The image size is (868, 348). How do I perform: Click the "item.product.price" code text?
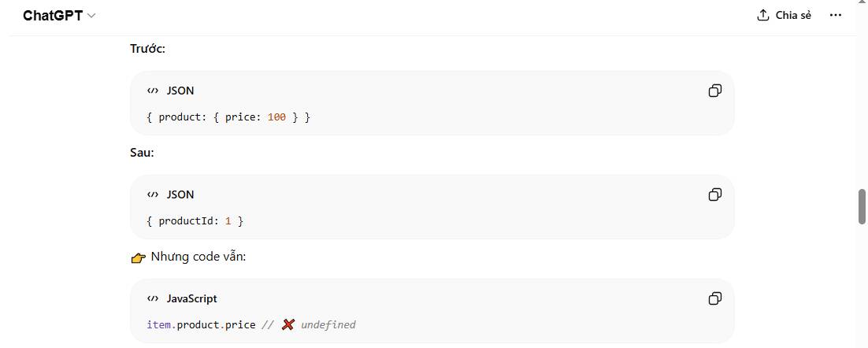coord(201,324)
